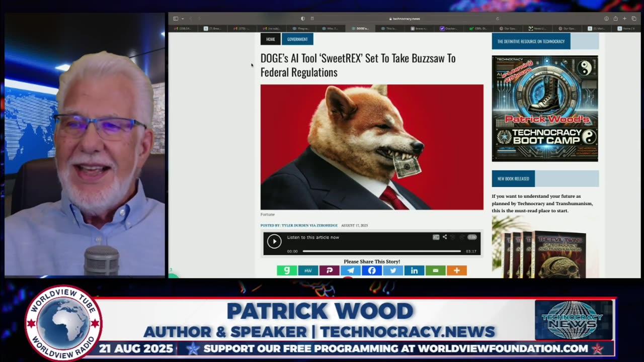Share the story on Twitter
This screenshot has height=362, width=644.
tap(393, 270)
